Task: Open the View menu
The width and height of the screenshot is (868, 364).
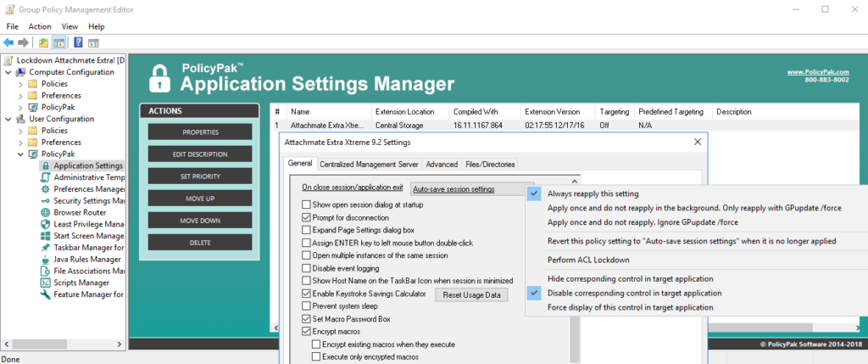Action: coord(70,26)
